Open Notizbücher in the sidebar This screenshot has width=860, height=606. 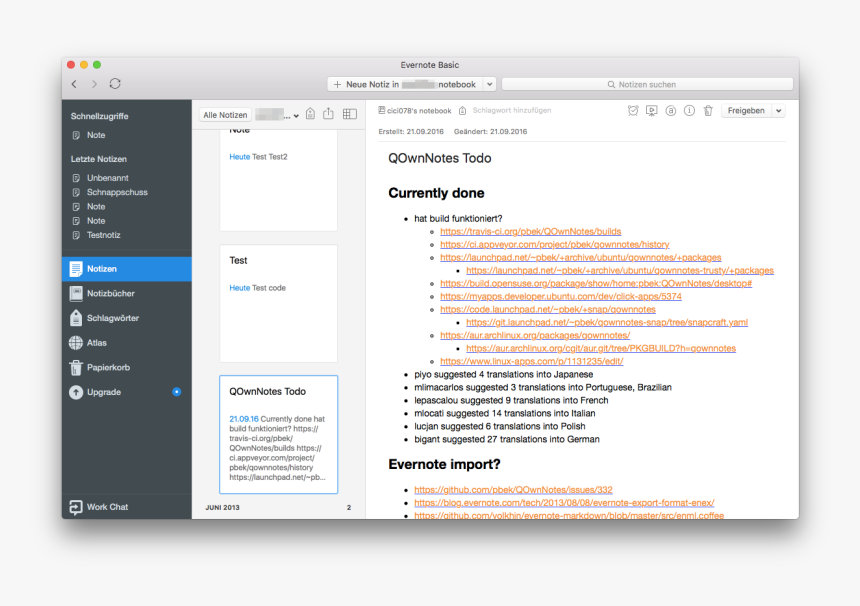[x=110, y=294]
